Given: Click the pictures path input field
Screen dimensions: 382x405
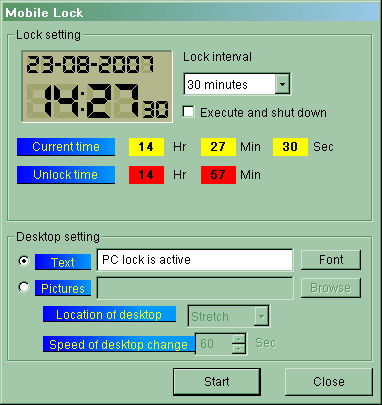Looking at the screenshot, I should point(195,288).
